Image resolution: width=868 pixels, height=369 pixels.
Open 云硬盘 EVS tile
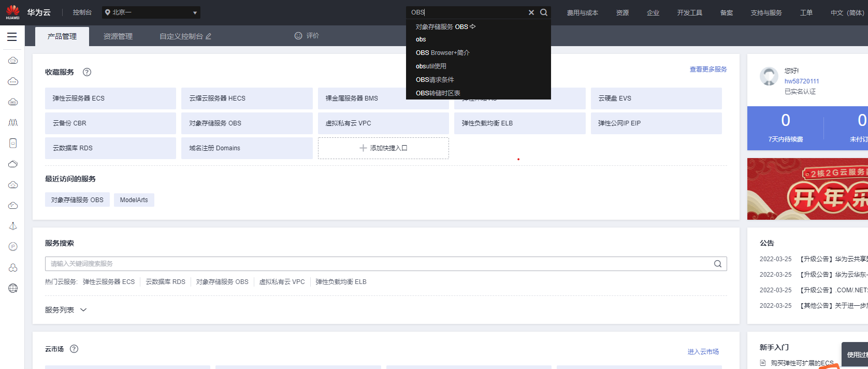656,98
